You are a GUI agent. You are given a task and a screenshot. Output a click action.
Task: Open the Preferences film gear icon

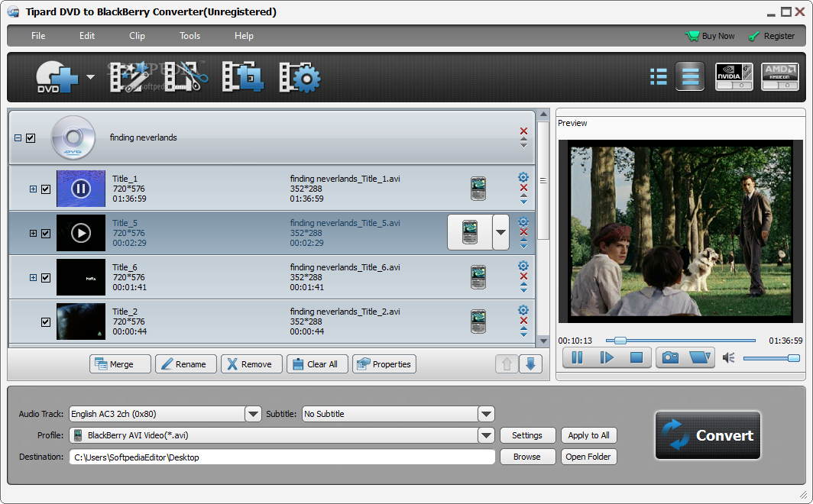(x=300, y=78)
